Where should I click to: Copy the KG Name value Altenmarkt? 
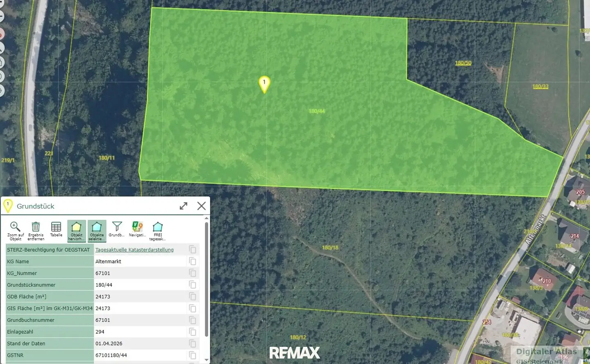pos(193,261)
